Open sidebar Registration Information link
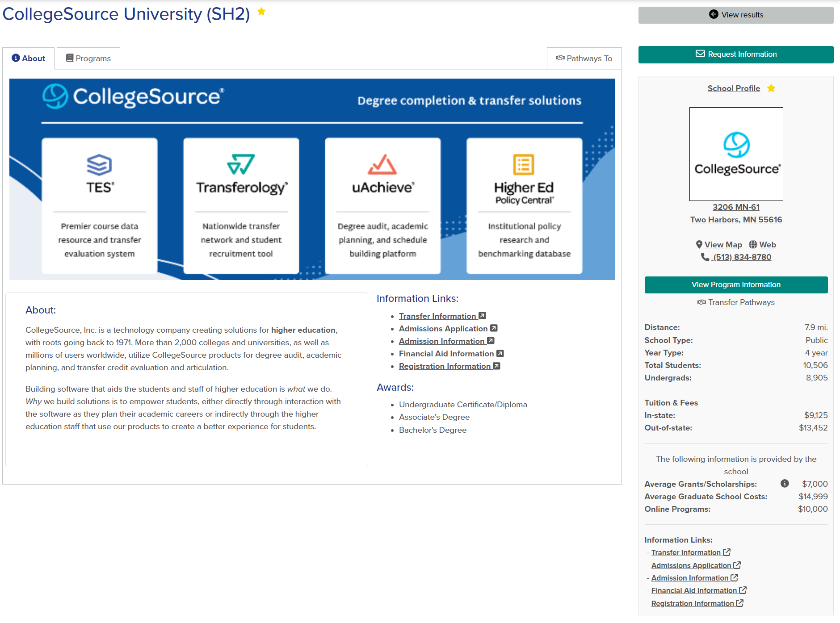The width and height of the screenshot is (840, 623). (693, 603)
